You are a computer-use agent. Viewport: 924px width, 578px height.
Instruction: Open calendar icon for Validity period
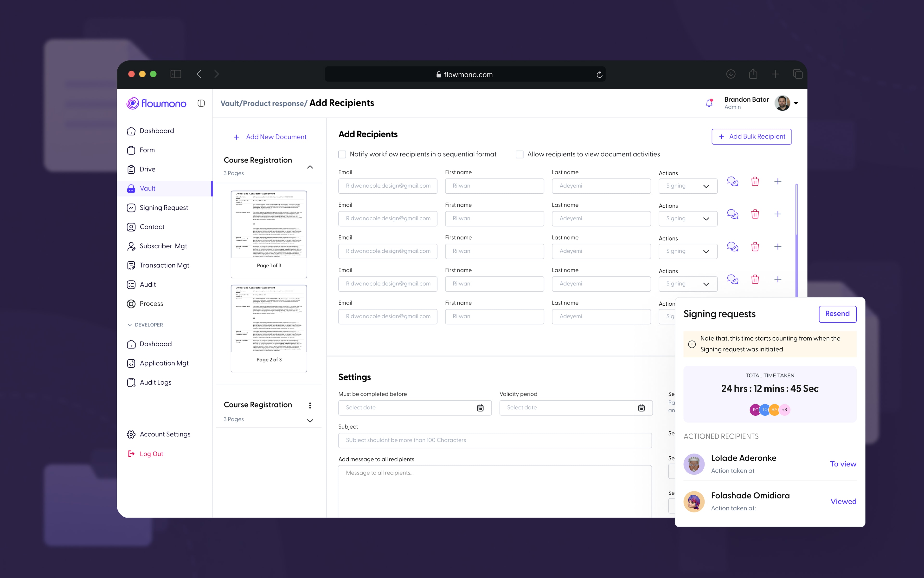641,408
